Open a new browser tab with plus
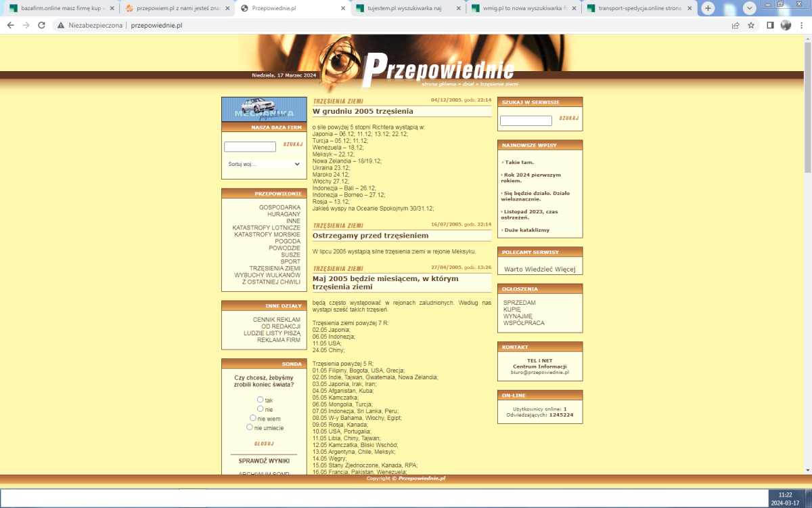The width and height of the screenshot is (812, 508). click(x=708, y=8)
